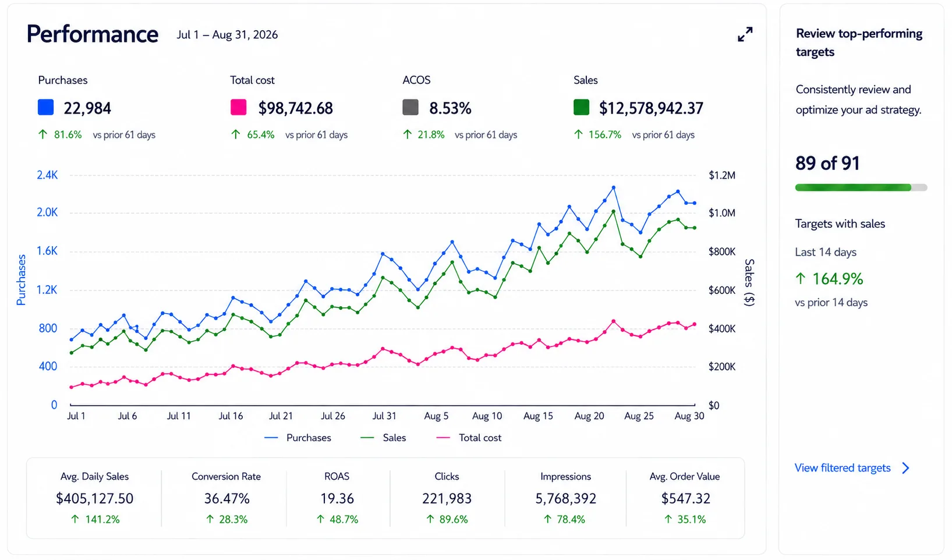Select the Clicks metric tile
This screenshot has width=952, height=560.
[x=447, y=498]
